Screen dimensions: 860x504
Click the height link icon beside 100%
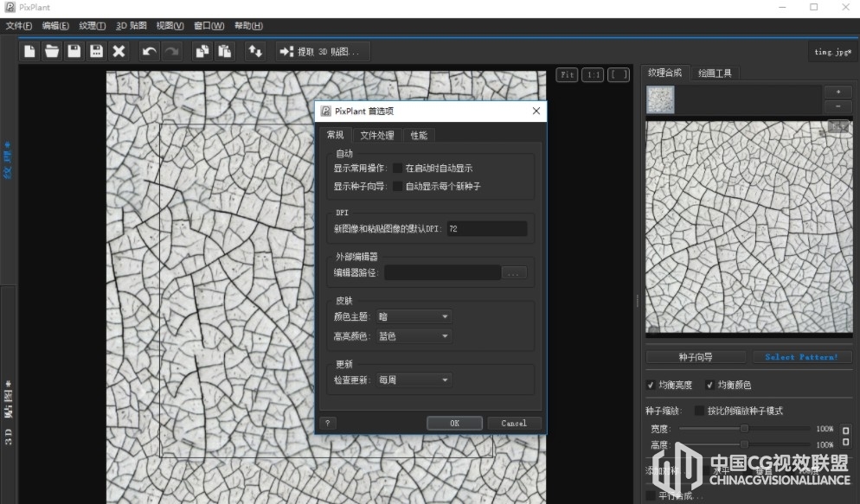(846, 442)
